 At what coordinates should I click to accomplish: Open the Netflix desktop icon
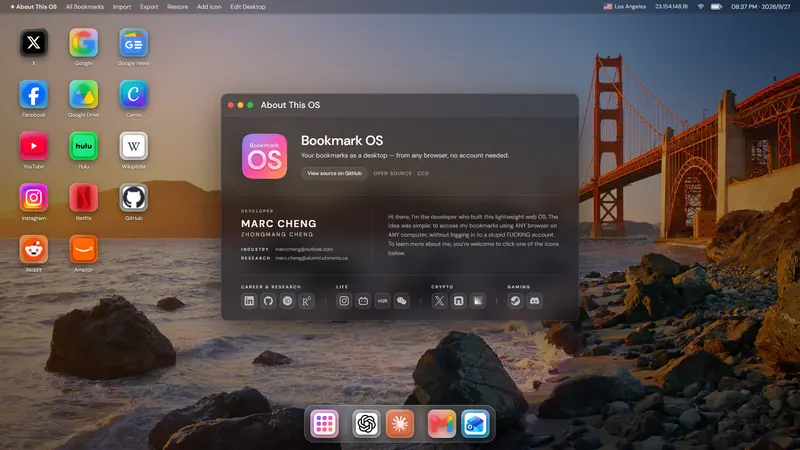click(84, 197)
